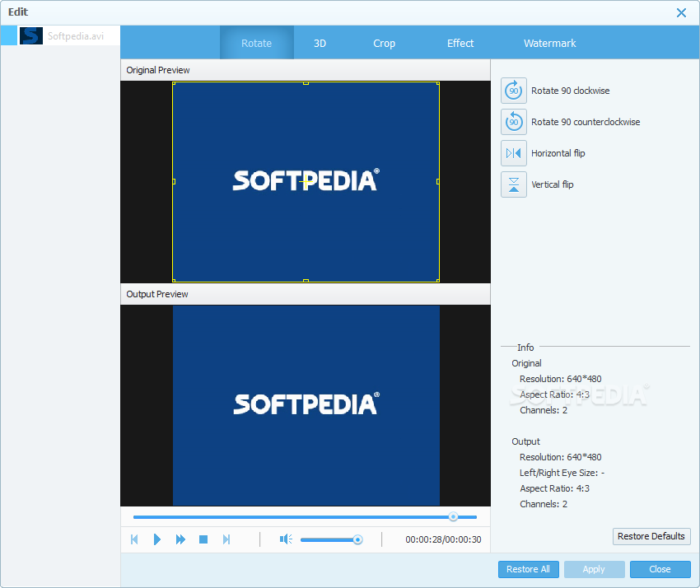Image resolution: width=700 pixels, height=588 pixels.
Task: Click the Restore All button
Action: tap(528, 569)
